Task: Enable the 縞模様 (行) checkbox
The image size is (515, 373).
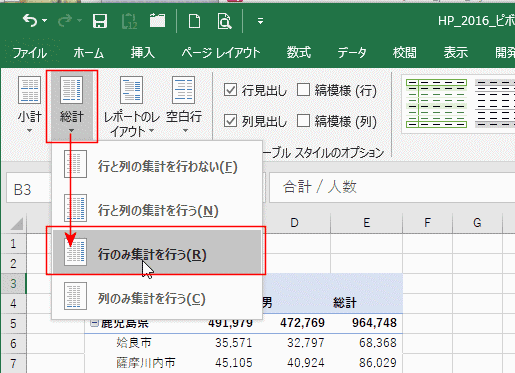Action: click(x=303, y=90)
